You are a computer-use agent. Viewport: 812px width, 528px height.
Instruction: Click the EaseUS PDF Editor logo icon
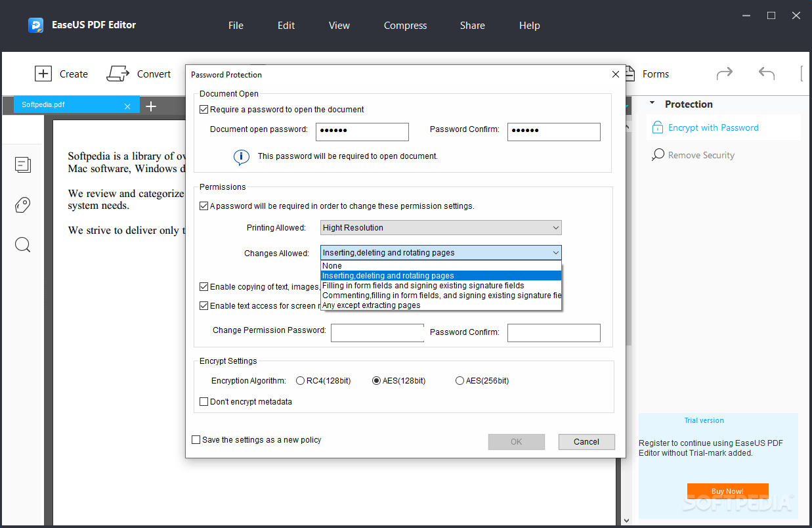(x=35, y=26)
